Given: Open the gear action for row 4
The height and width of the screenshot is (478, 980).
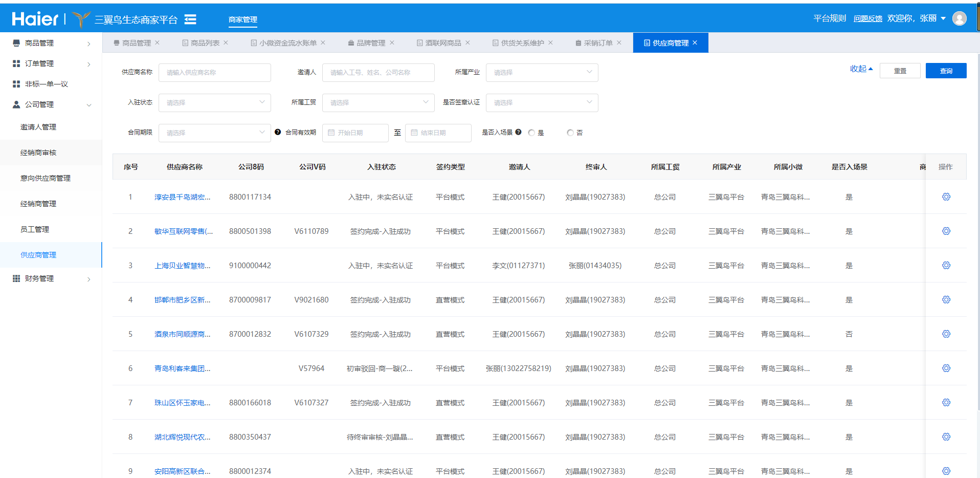Looking at the screenshot, I should (x=946, y=299).
